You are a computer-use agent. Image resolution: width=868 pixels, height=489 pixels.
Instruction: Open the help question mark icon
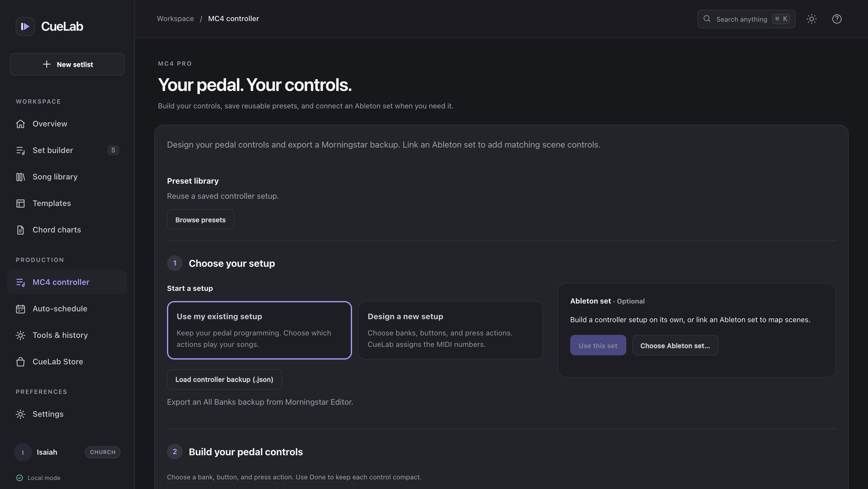tap(837, 19)
